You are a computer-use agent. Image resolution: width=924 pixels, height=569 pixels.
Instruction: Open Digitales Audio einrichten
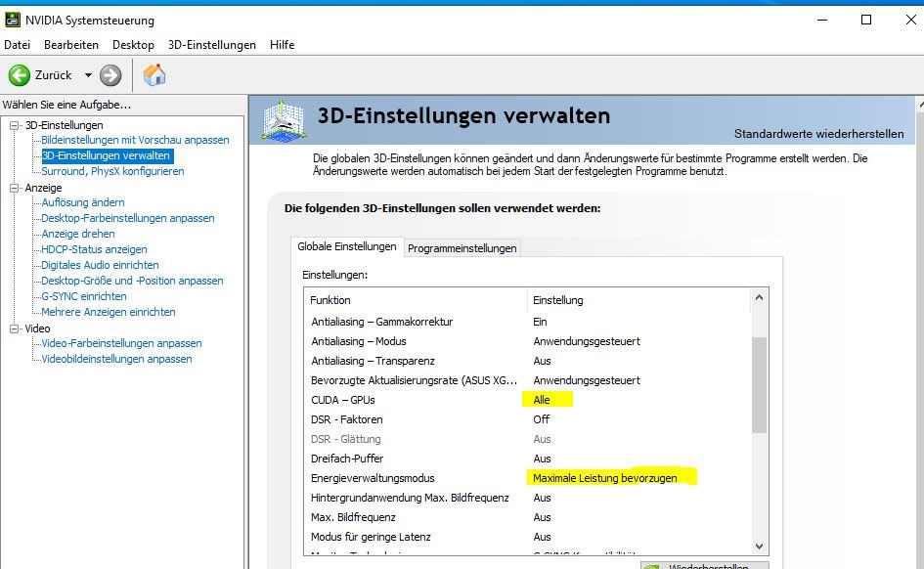click(100, 265)
